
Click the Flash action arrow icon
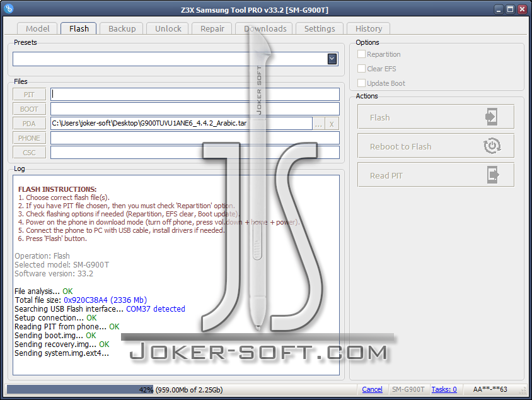point(491,117)
